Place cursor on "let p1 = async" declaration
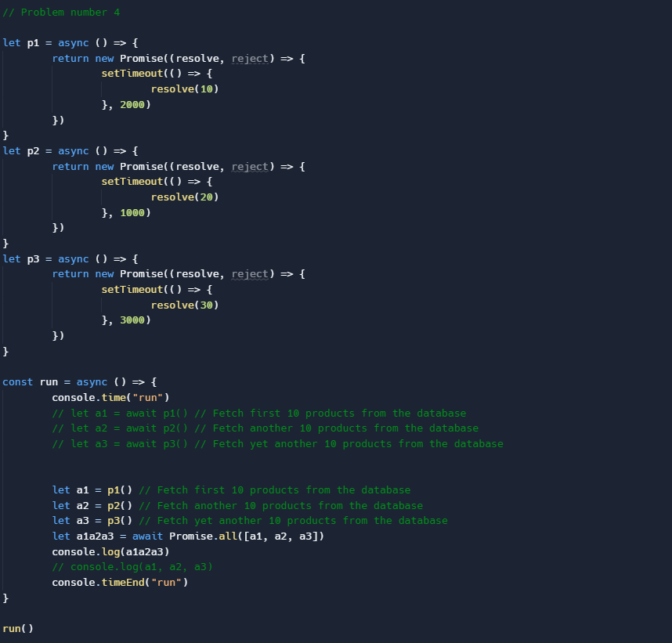The width and height of the screenshot is (672, 643). (45, 43)
